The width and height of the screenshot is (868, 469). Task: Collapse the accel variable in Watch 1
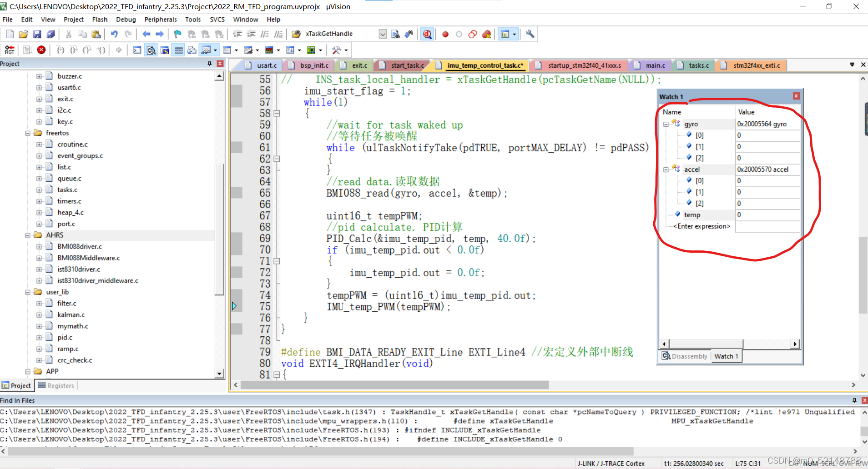pyautogui.click(x=666, y=170)
